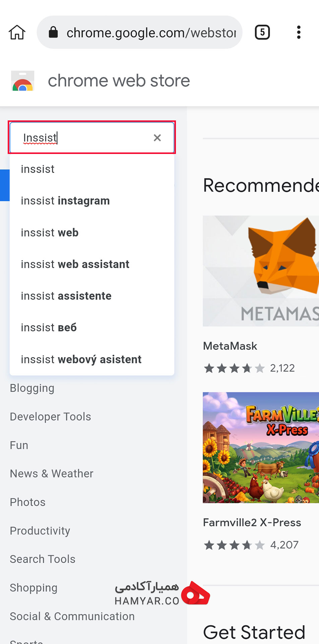Open the Developer Tools category
The height and width of the screenshot is (644, 319).
click(x=51, y=417)
